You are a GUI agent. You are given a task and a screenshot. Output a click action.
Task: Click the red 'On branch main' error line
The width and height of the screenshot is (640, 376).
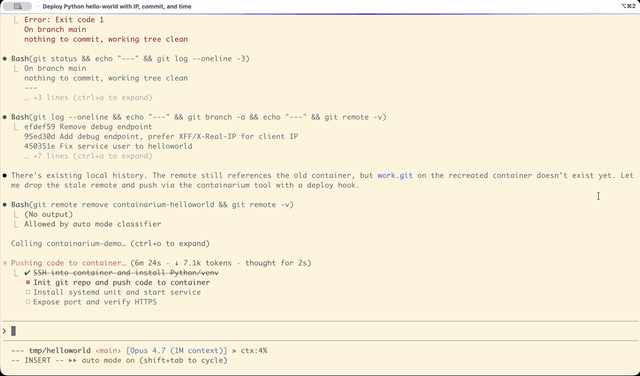(x=55, y=29)
